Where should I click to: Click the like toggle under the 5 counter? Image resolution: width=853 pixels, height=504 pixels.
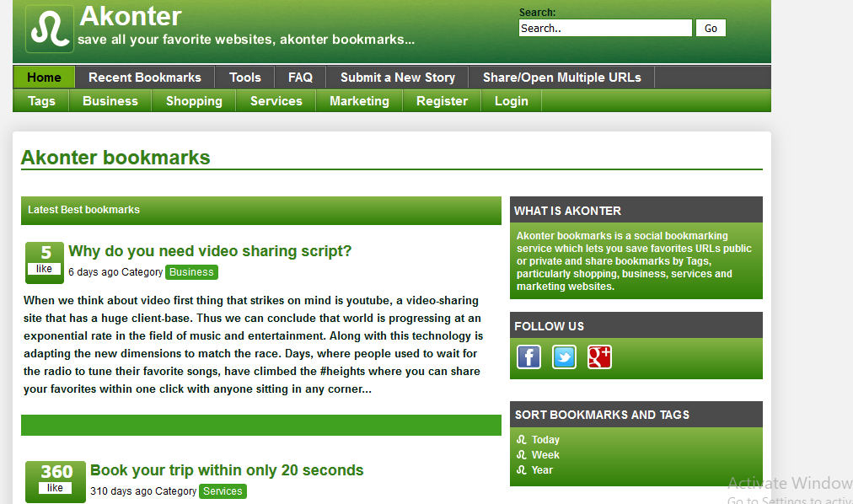tap(44, 269)
